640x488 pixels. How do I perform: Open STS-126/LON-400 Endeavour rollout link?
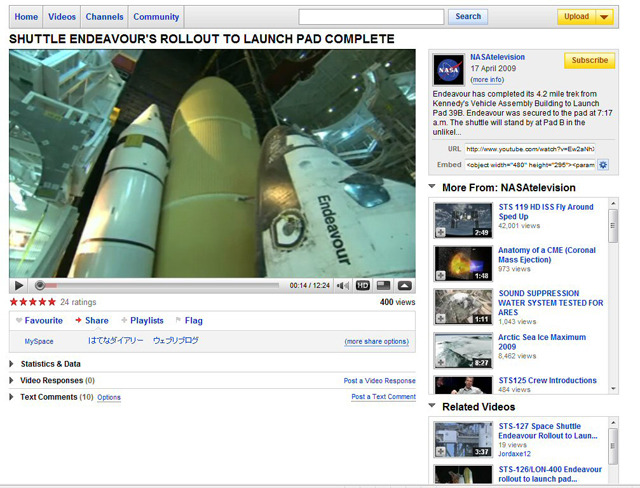[x=550, y=474]
